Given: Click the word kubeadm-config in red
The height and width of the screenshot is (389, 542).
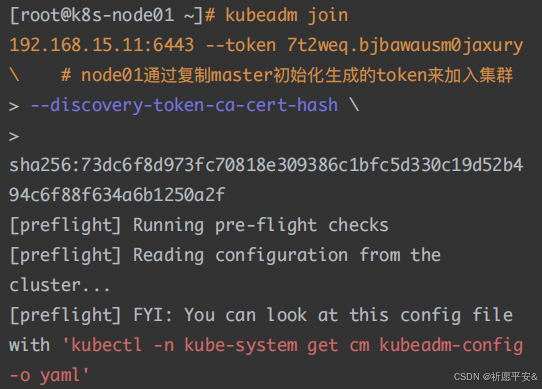Looking at the screenshot, I should click(451, 345).
